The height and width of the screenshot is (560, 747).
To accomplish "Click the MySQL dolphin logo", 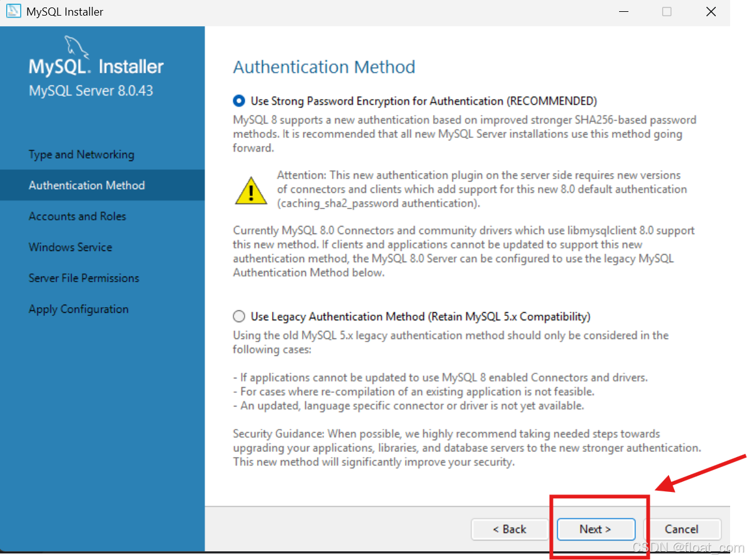I will [x=76, y=47].
